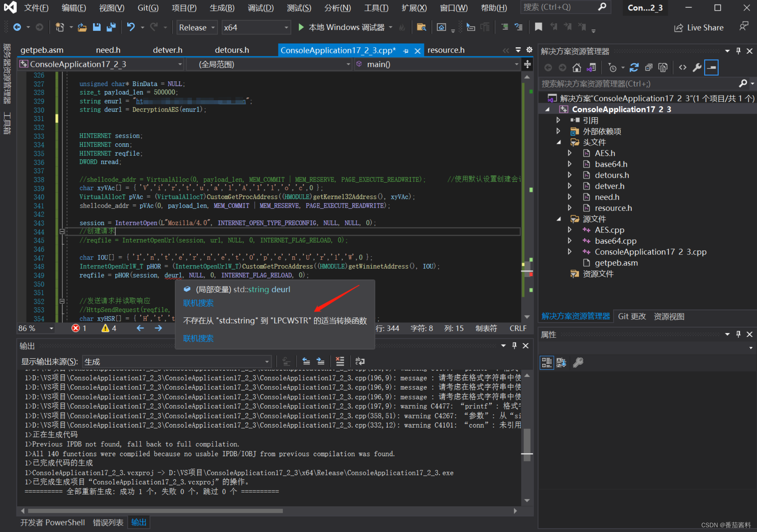Expand the 引用 references node
The width and height of the screenshot is (757, 532).
[x=558, y=120]
